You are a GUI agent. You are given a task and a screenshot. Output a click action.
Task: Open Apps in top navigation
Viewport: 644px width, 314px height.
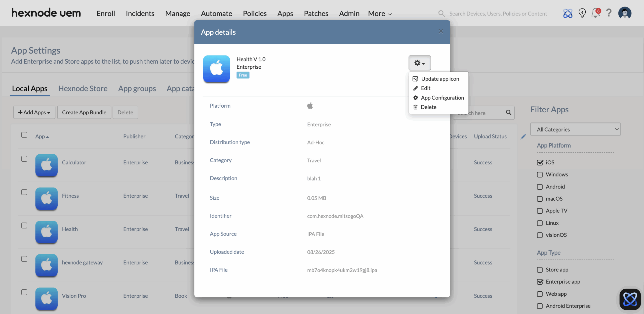285,13
